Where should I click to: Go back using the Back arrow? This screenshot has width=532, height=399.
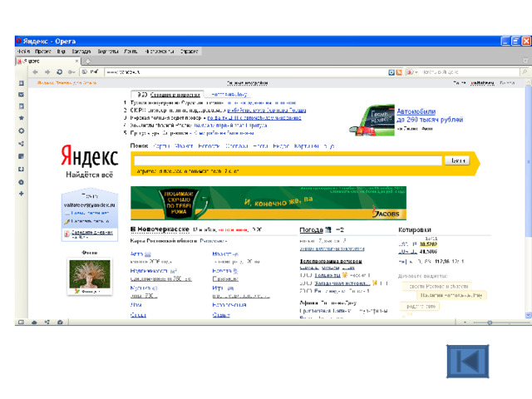click(x=35, y=72)
